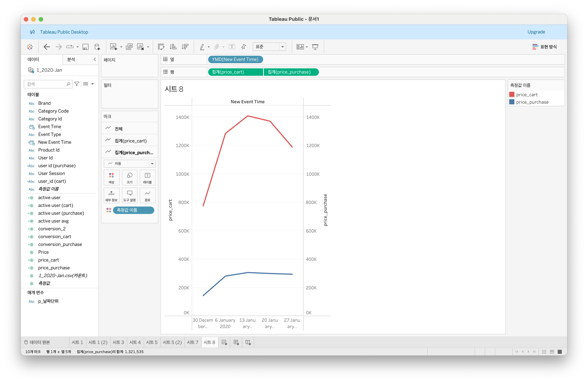Click the sort ascending toolbar icon
Viewport: 588px width, 383px height.
click(173, 47)
